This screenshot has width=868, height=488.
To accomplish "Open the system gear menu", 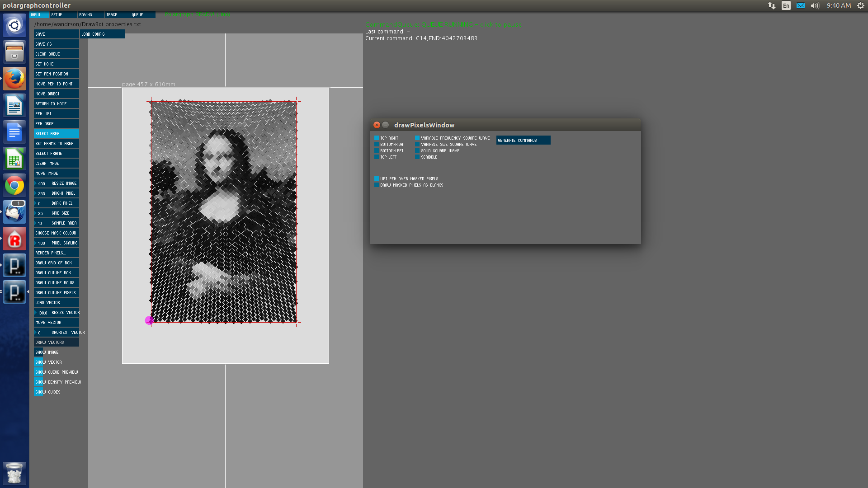I will pos(861,5).
